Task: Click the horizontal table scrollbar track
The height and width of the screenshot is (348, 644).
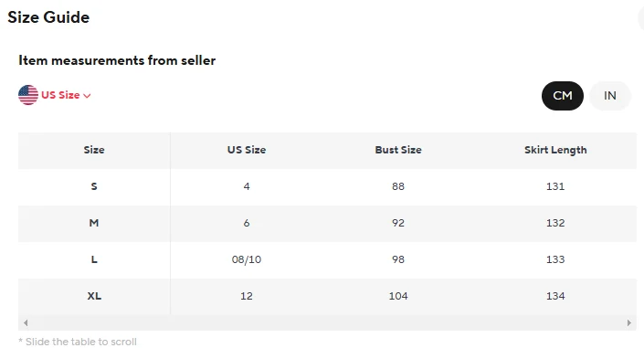Action: (x=327, y=323)
